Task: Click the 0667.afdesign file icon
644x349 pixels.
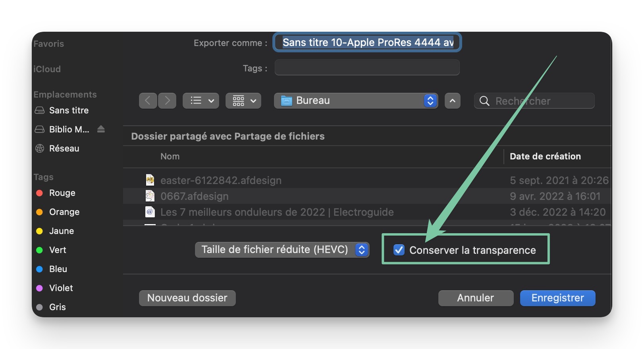Action: pyautogui.click(x=150, y=196)
